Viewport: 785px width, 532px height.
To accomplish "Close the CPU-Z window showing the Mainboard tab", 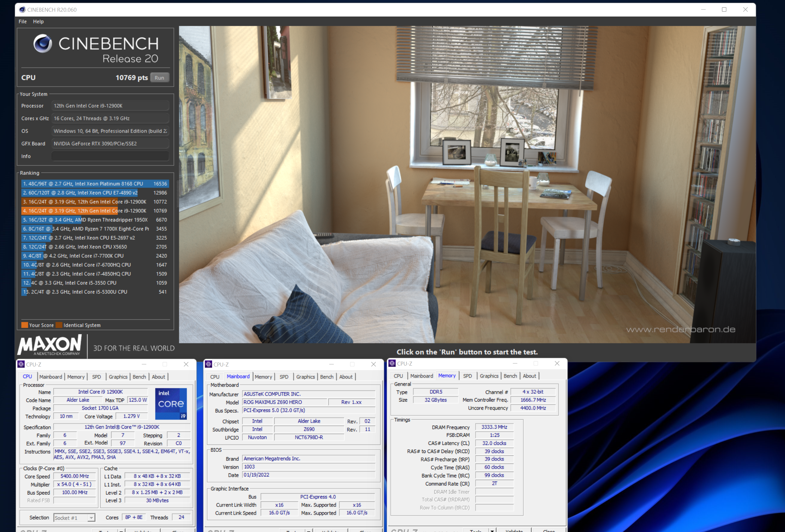I will click(373, 364).
